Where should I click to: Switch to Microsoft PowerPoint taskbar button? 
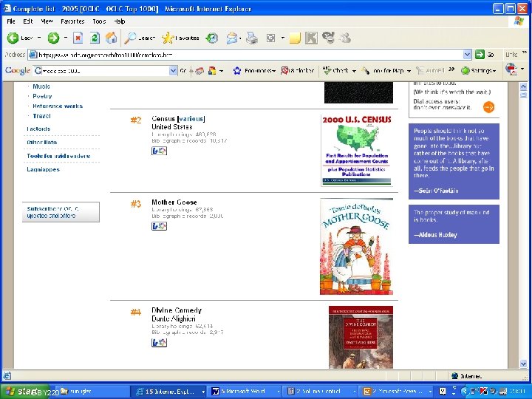[x=396, y=391]
